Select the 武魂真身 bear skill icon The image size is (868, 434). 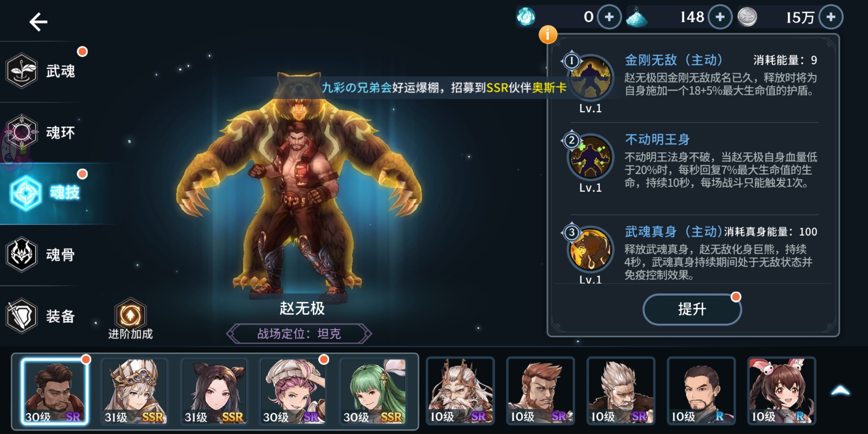(x=590, y=249)
